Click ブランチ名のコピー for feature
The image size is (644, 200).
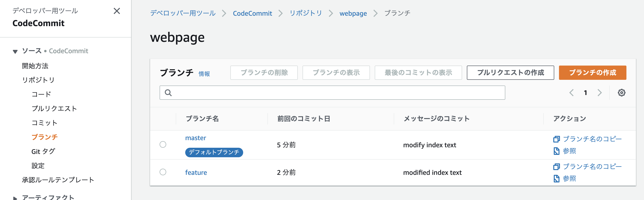[592, 167]
